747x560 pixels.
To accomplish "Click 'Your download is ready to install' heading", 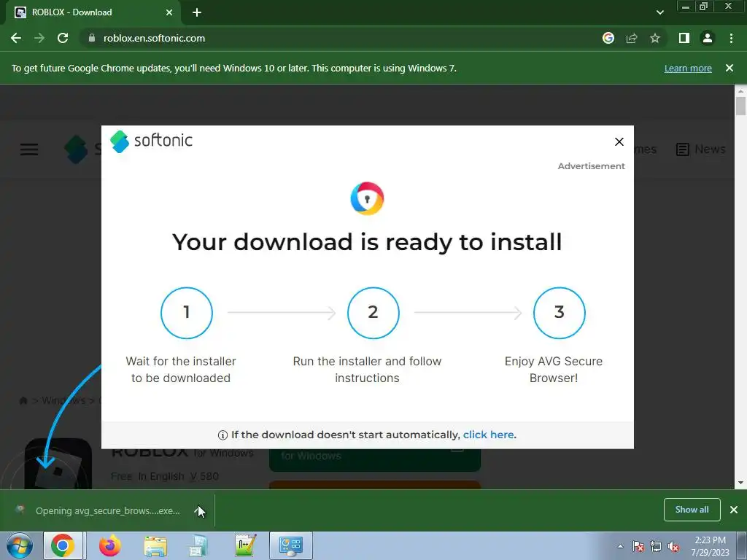I will click(x=368, y=242).
